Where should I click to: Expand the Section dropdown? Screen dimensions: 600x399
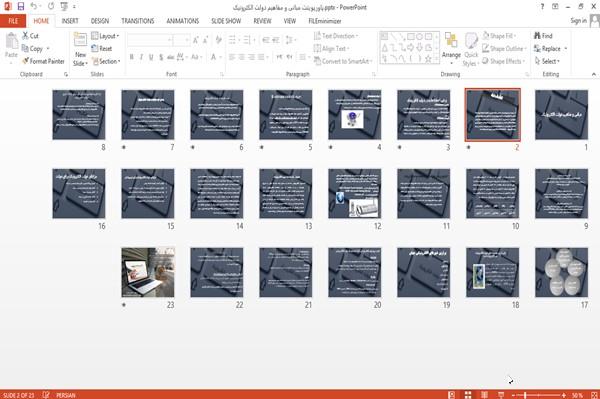[106, 61]
